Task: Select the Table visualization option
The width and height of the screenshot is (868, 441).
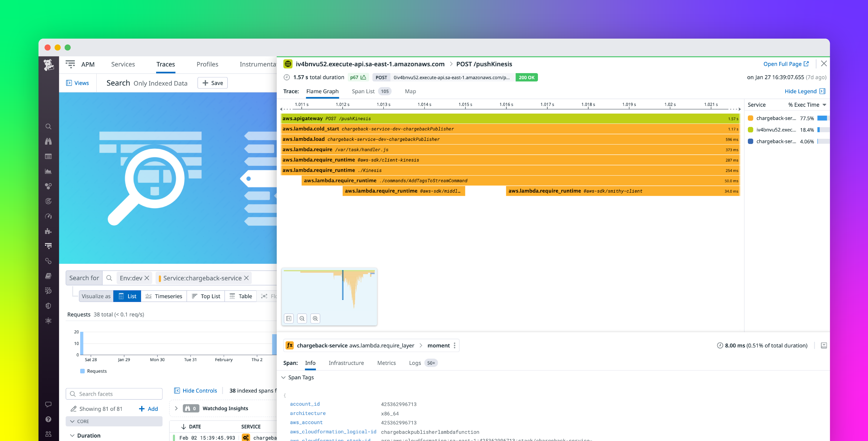Action: pyautogui.click(x=241, y=296)
